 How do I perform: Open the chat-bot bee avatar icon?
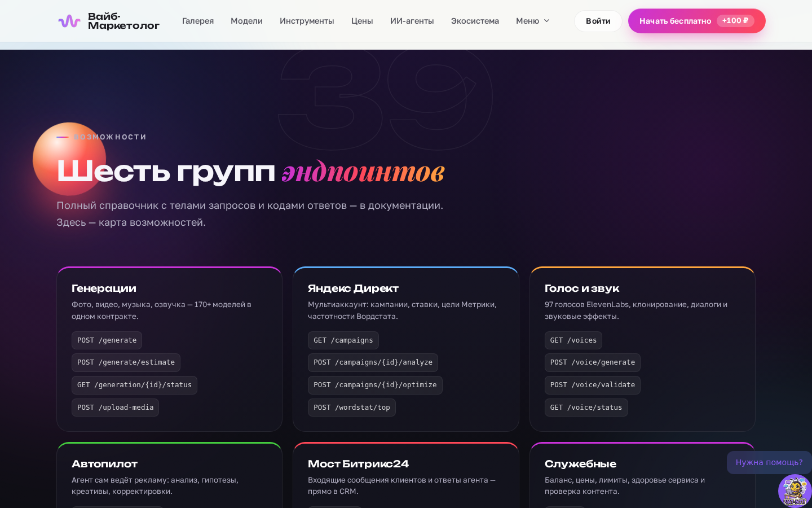(x=795, y=491)
